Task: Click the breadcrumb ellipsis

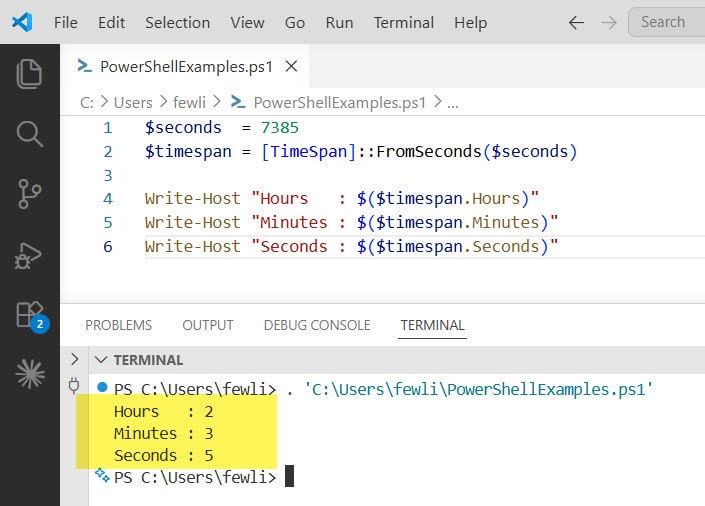Action: tap(453, 104)
